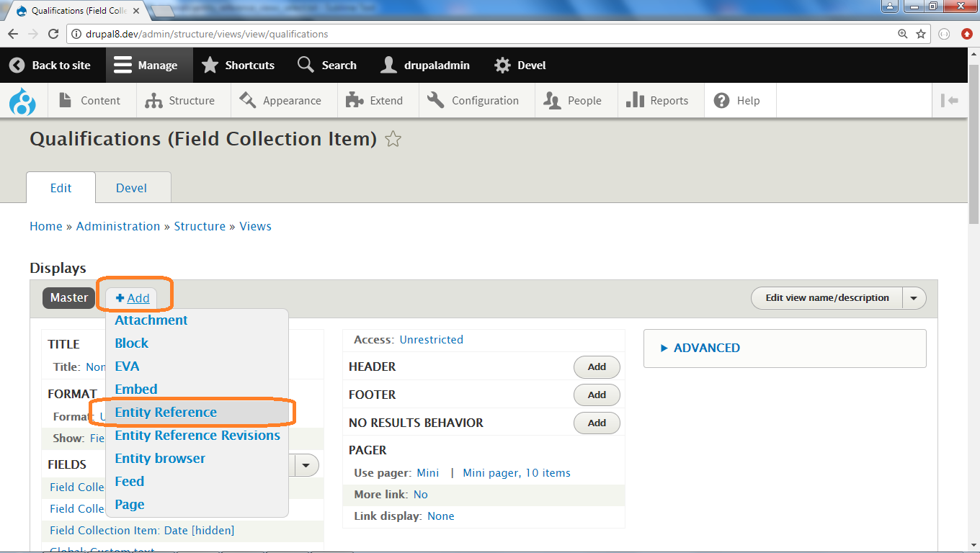Switch to the Devel tab
Viewport: 980px width, 553px height.
pos(131,188)
